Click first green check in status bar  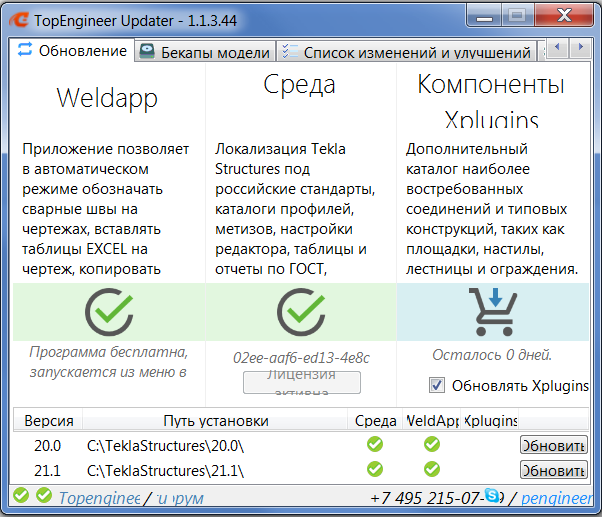pyautogui.click(x=21, y=495)
